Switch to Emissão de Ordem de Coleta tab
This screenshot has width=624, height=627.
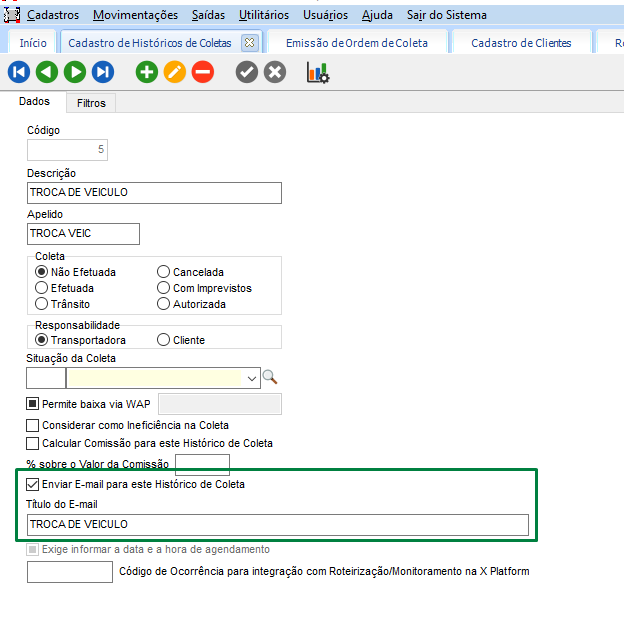click(357, 43)
